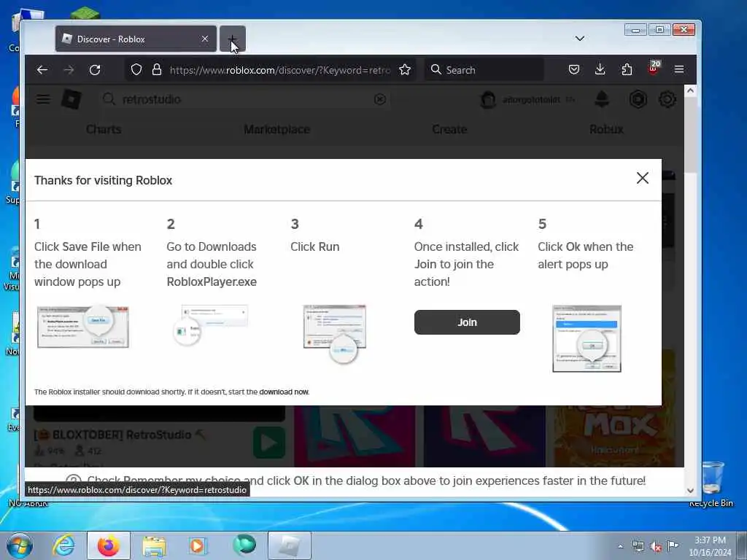The width and height of the screenshot is (747, 560).
Task: Open the Windows Start menu orb
Action: 19,545
